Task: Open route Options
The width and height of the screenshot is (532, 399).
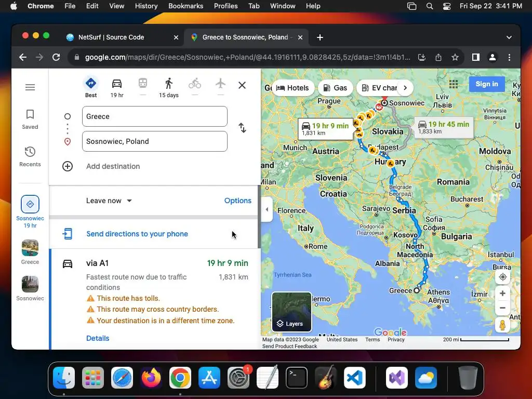Action: 238,201
